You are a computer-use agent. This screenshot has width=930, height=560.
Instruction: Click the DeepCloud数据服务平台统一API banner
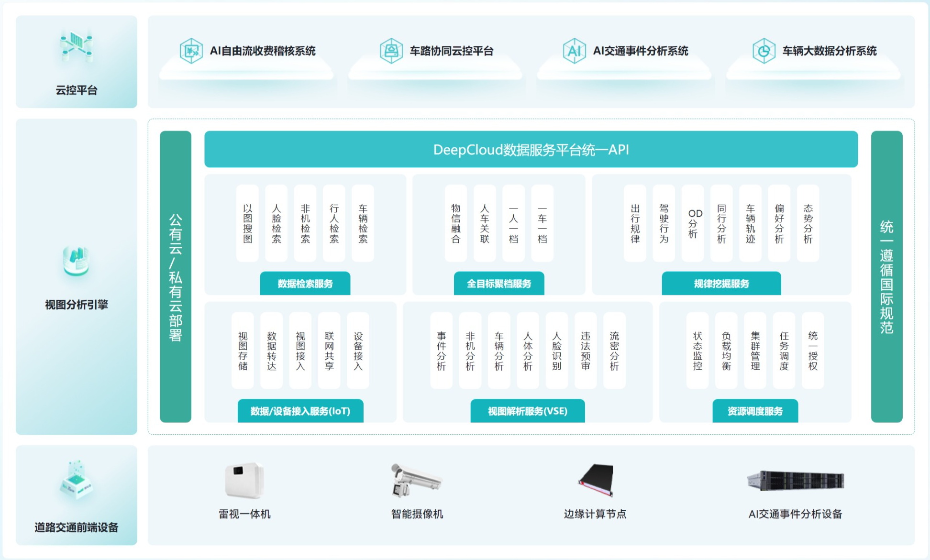[x=531, y=150]
